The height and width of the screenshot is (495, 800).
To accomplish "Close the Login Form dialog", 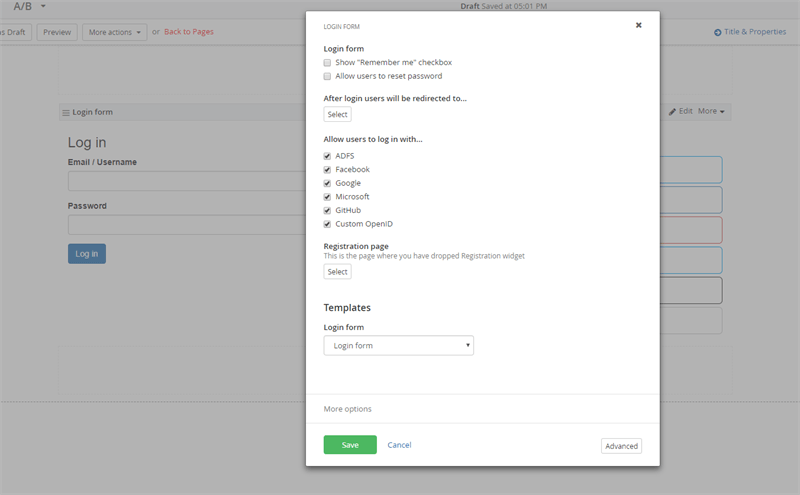I will [638, 25].
